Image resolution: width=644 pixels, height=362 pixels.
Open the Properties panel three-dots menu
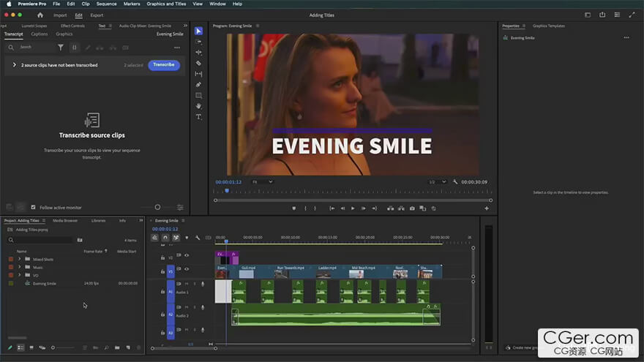pyautogui.click(x=626, y=38)
